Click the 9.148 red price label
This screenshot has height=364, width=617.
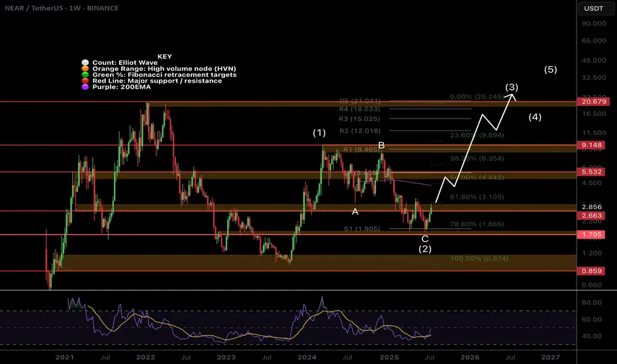592,145
